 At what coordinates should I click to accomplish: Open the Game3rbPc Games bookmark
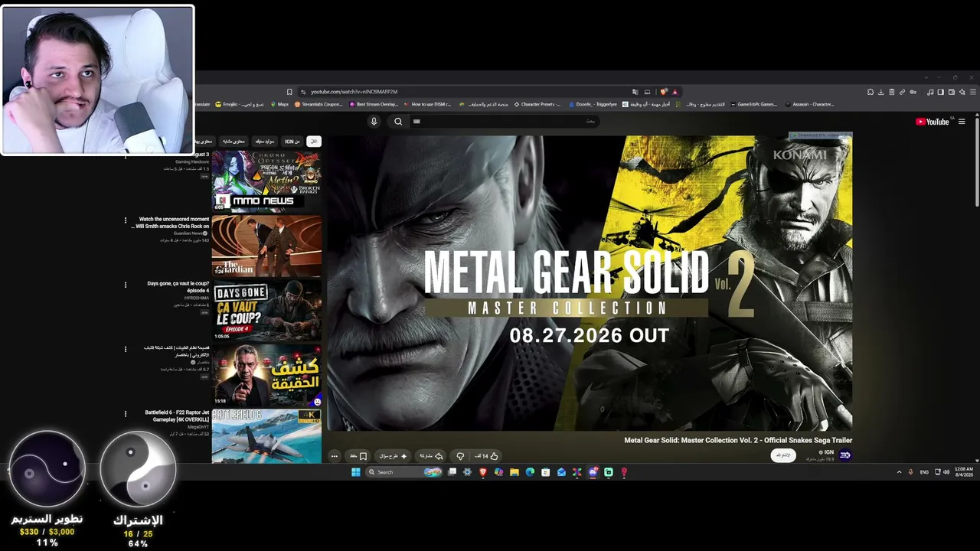point(753,104)
